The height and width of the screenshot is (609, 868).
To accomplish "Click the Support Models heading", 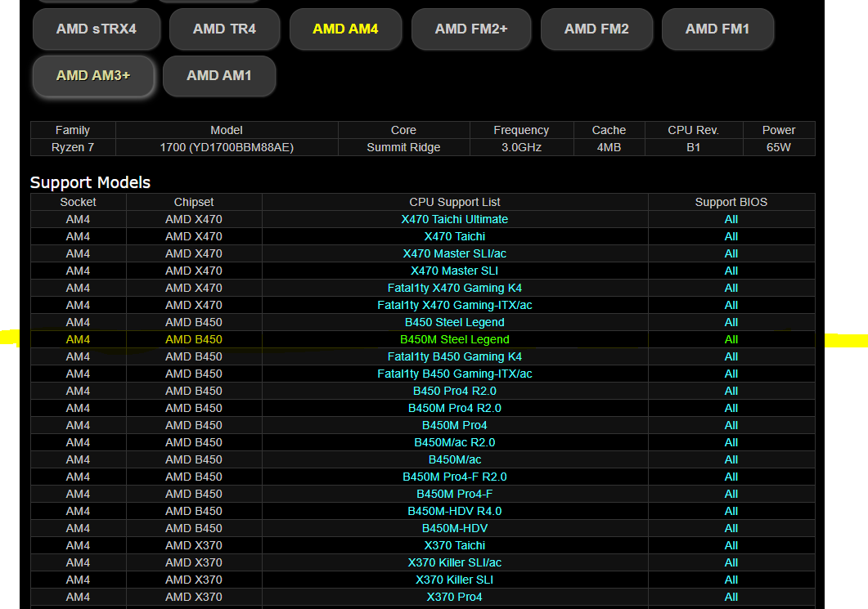I will pos(90,182).
